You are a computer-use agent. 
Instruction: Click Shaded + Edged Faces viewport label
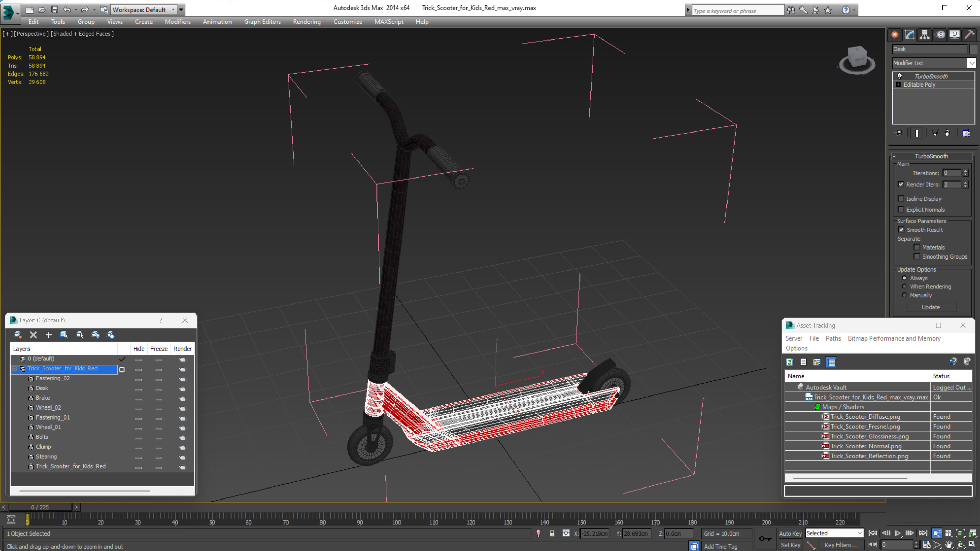(82, 33)
